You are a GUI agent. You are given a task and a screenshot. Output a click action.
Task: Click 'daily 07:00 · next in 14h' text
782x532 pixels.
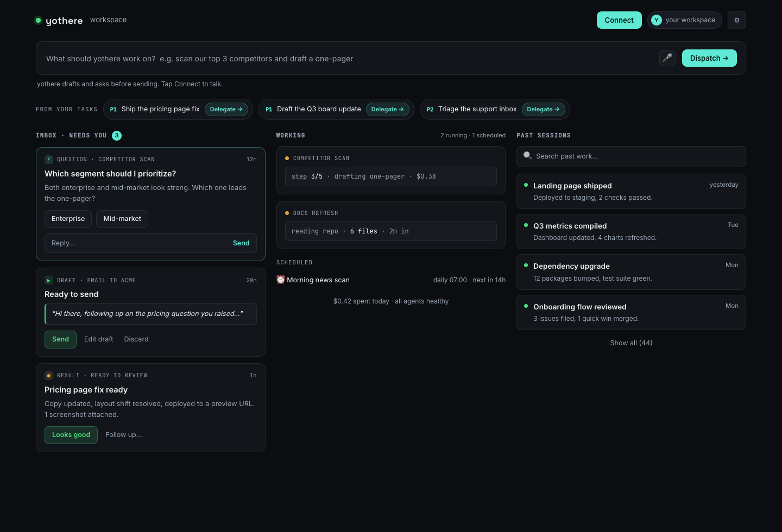pos(469,280)
